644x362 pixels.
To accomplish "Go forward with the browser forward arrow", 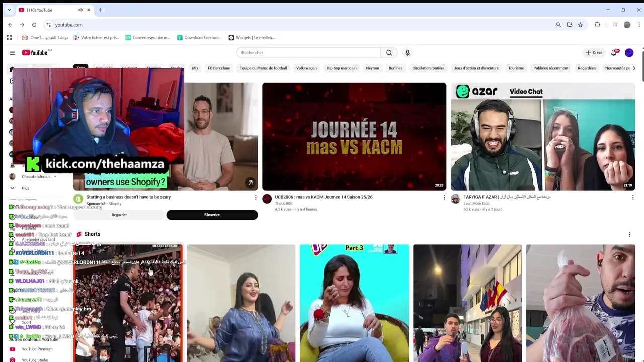I will [22, 25].
